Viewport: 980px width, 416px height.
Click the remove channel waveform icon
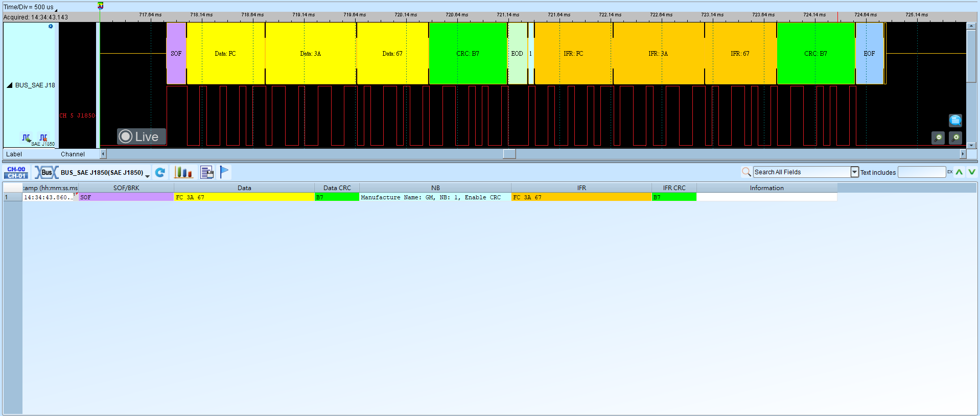point(43,138)
